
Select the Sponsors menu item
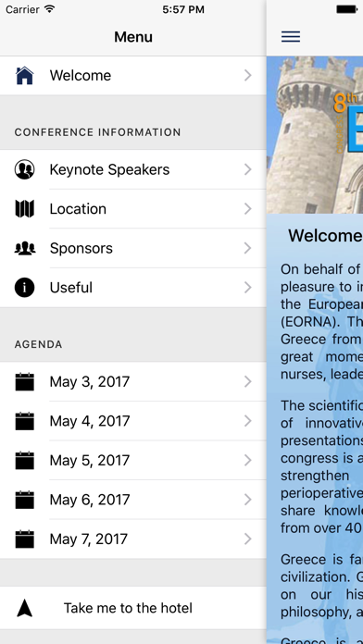tap(133, 248)
